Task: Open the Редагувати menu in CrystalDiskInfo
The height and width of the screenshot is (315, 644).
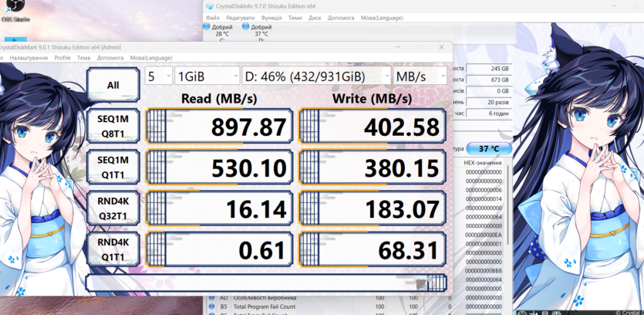Action: (x=241, y=18)
